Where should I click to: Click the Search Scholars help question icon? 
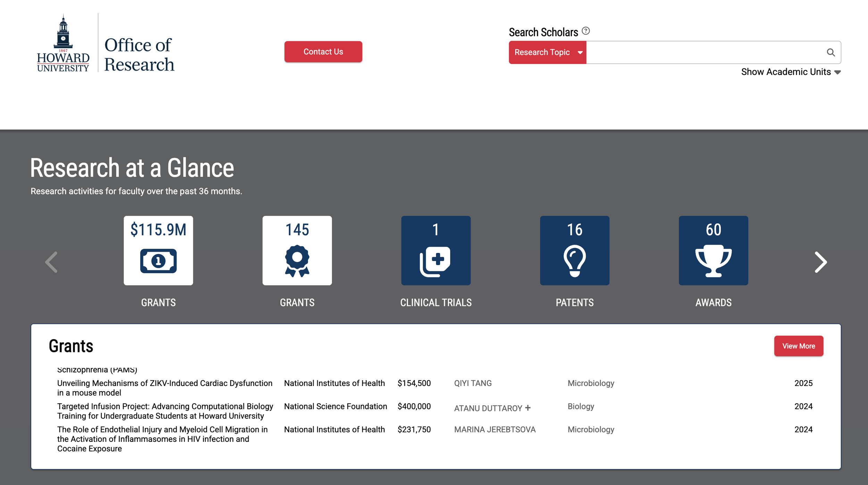586,31
